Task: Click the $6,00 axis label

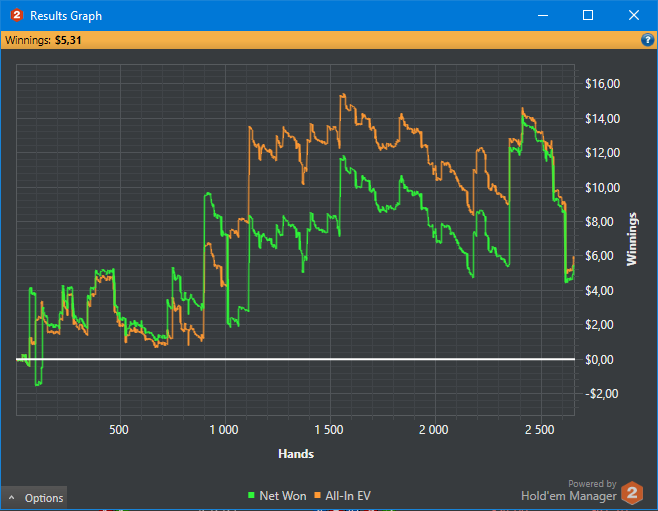Action: tap(599, 256)
